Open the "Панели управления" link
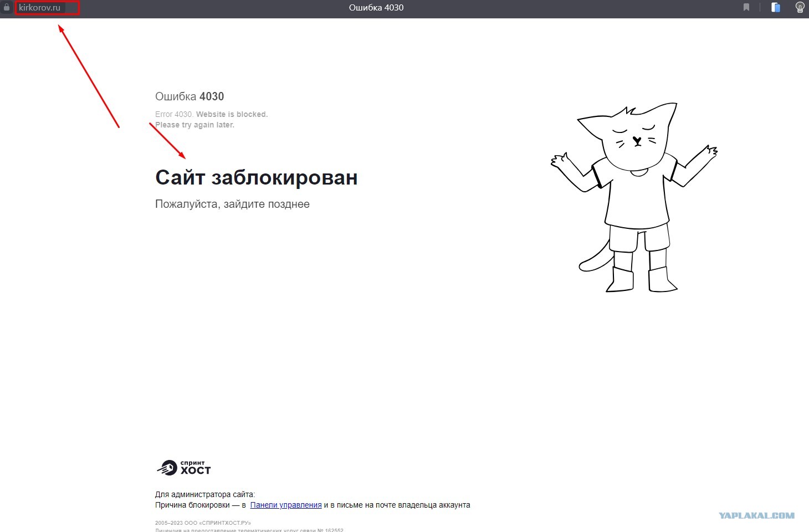This screenshot has width=809, height=532. pyautogui.click(x=286, y=505)
